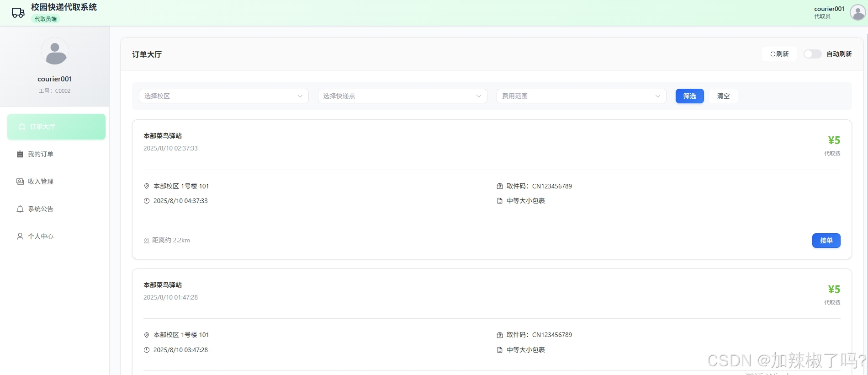The width and height of the screenshot is (868, 375).
Task: Click the location pin icon in first order
Action: coord(147,186)
